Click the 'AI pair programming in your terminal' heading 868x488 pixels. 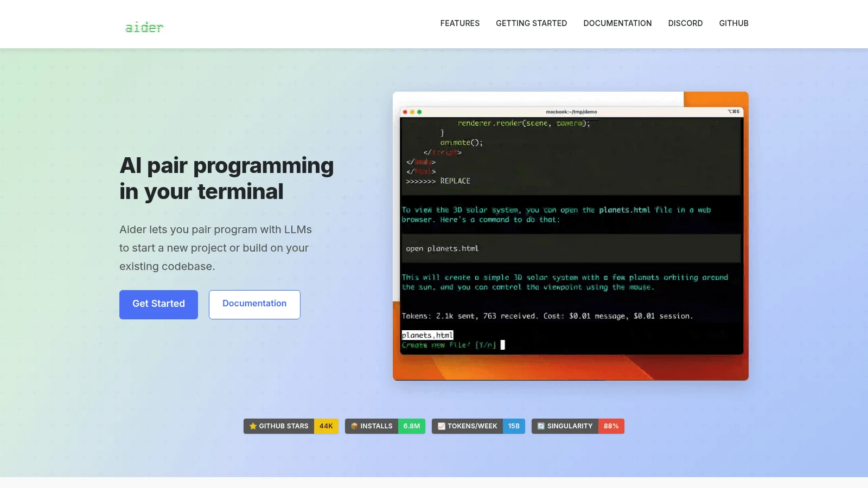(x=227, y=178)
